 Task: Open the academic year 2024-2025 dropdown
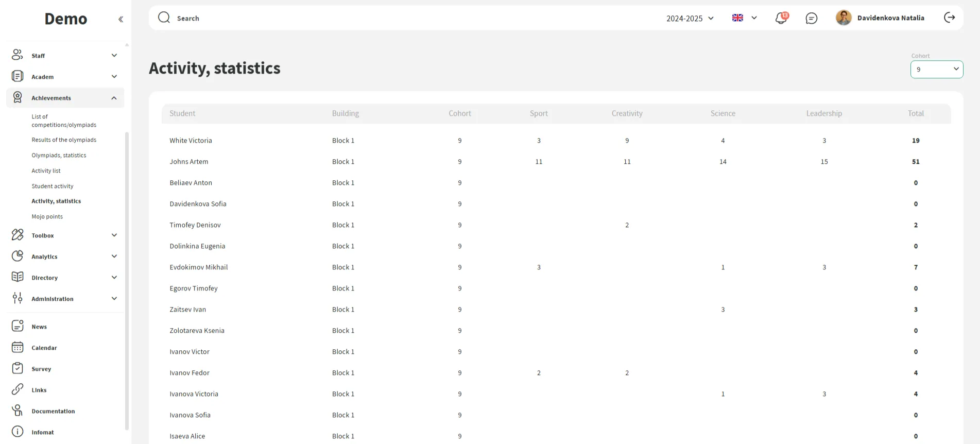690,19
